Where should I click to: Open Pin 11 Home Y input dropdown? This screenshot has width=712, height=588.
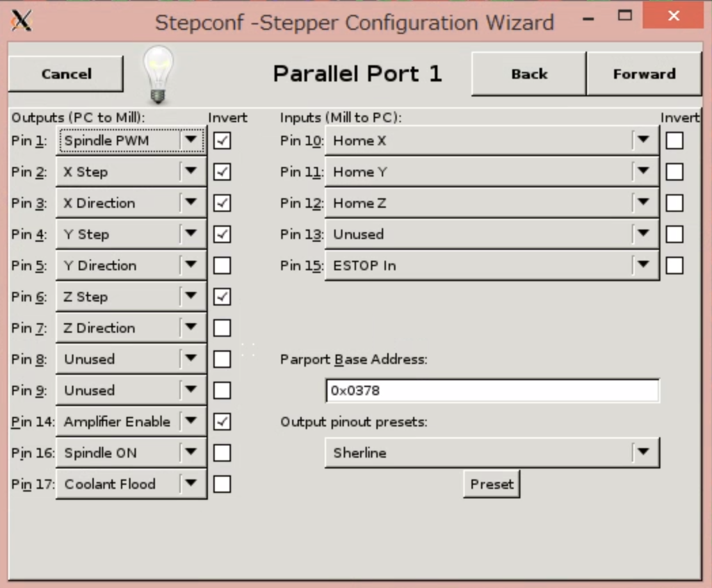[492, 172]
